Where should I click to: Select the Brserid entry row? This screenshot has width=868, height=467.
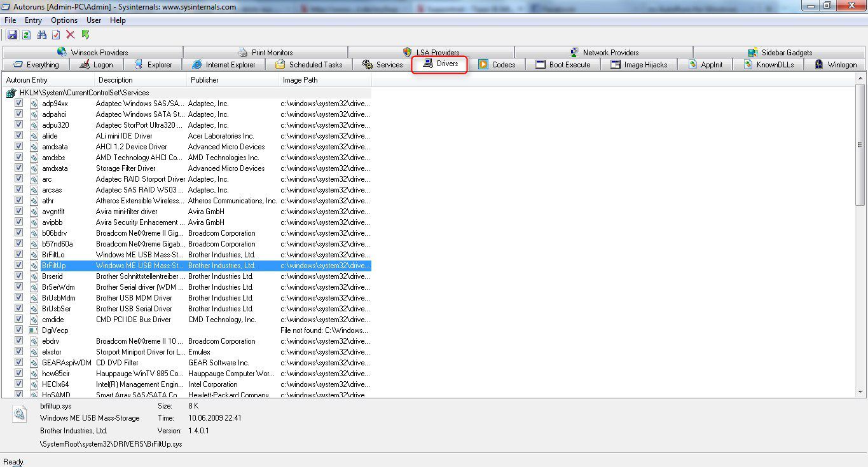[187, 276]
